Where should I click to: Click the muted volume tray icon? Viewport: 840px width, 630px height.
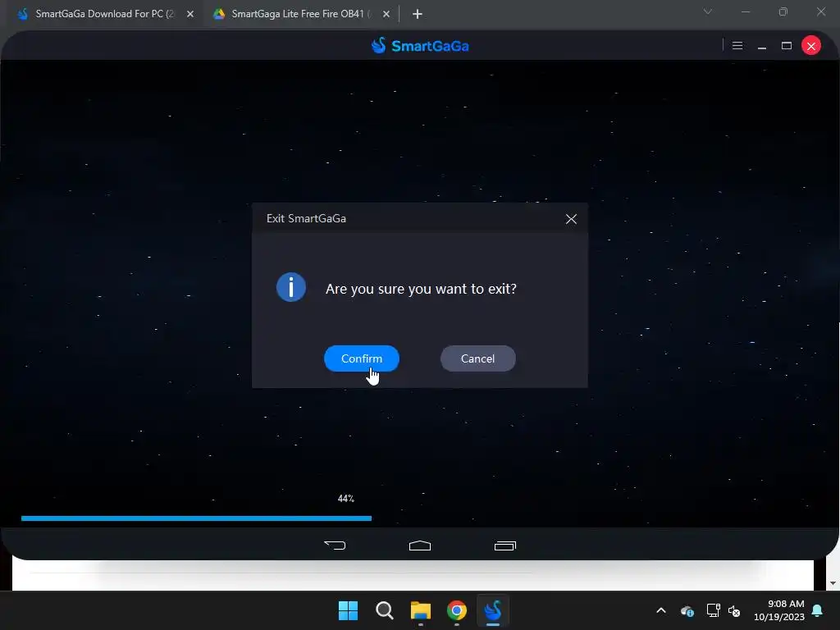point(734,610)
